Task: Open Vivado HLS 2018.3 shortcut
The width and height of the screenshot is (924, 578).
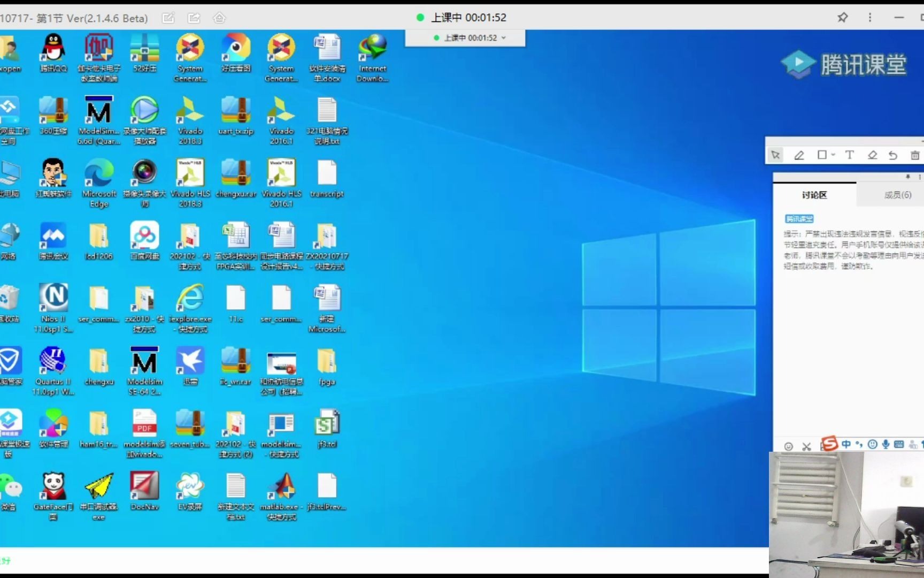Action: pos(190,183)
